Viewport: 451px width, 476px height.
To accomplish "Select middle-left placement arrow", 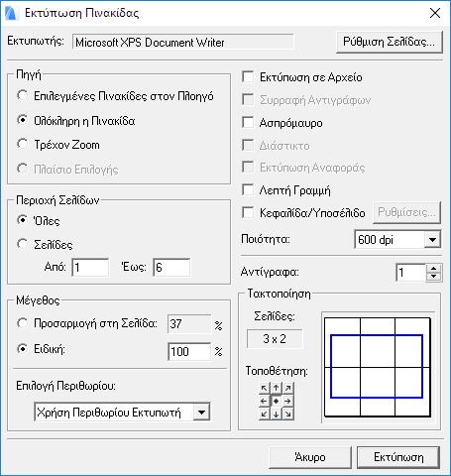I will (264, 402).
